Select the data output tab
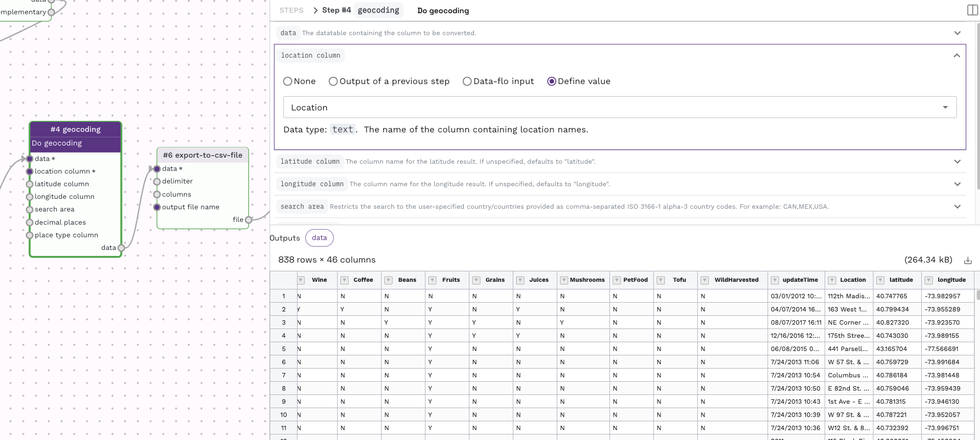The image size is (980, 440). (x=320, y=238)
